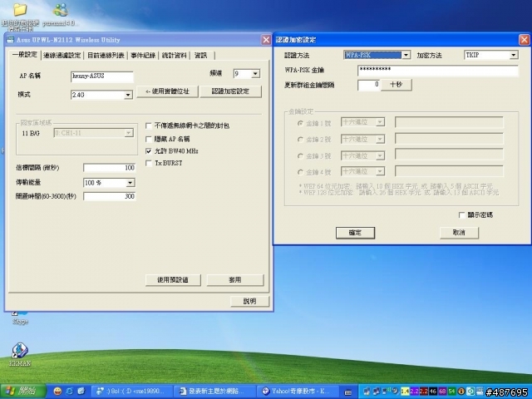Select the 金鑰 4 號 radio button
The height and width of the screenshot is (399, 532).
[x=300, y=172]
